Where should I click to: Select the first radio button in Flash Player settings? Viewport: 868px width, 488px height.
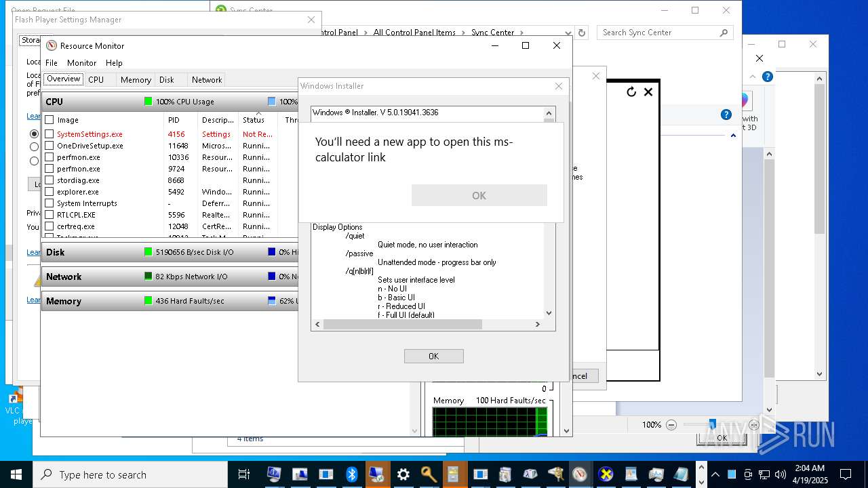point(34,134)
